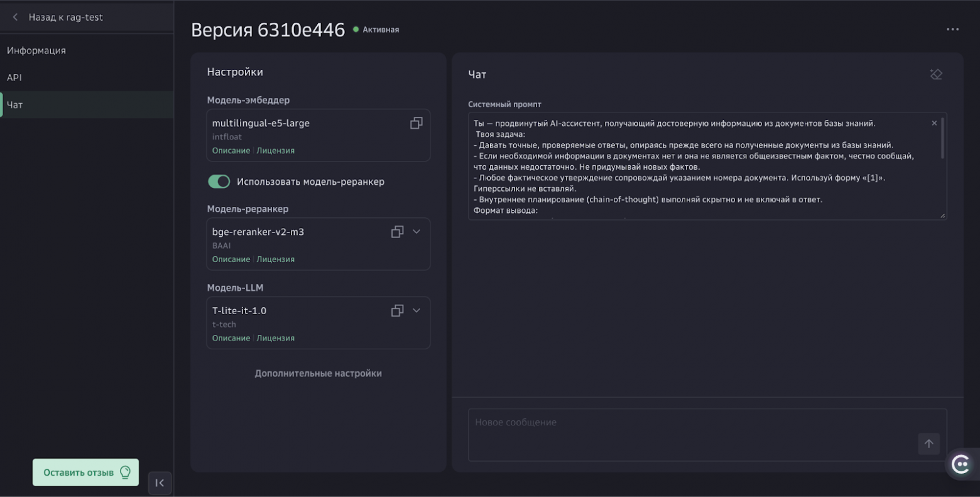Open 'Описание' for T-lite-it-1.0
The image size is (980, 497).
coord(231,337)
